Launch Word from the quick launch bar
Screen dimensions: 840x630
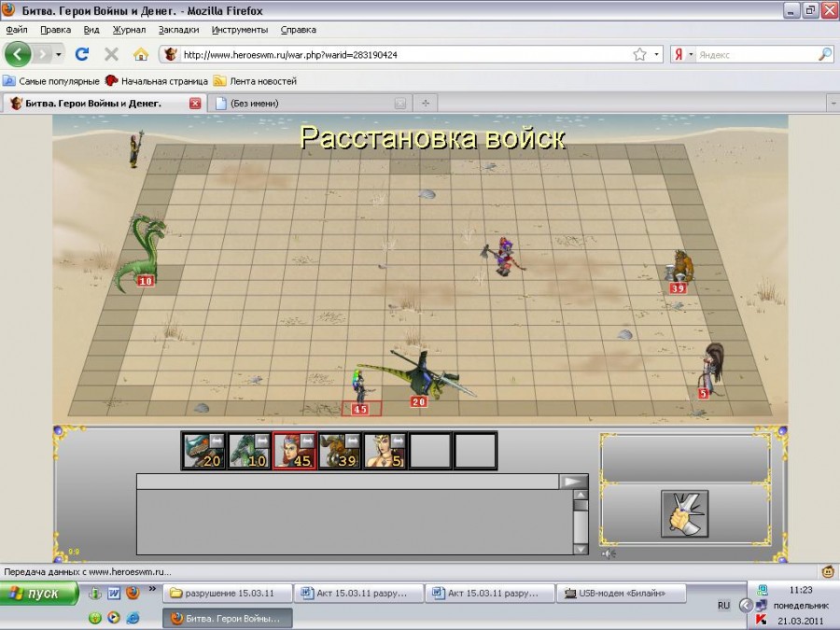point(114,593)
